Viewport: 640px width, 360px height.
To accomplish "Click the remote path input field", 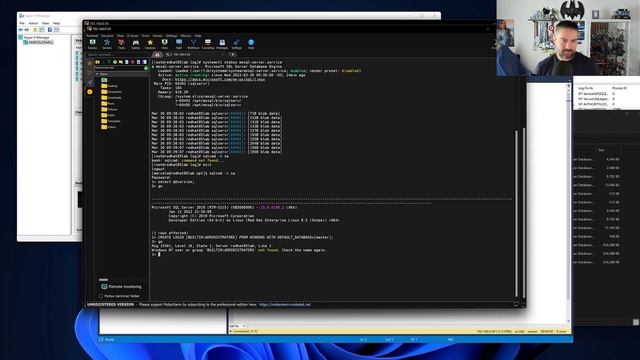I will pos(119,68).
